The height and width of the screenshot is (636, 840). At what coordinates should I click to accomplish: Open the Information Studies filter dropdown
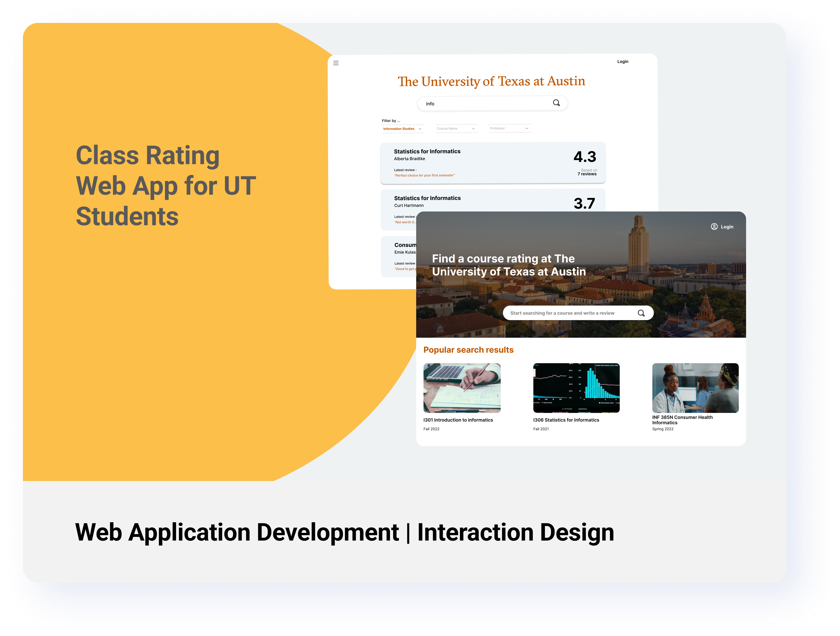(402, 129)
